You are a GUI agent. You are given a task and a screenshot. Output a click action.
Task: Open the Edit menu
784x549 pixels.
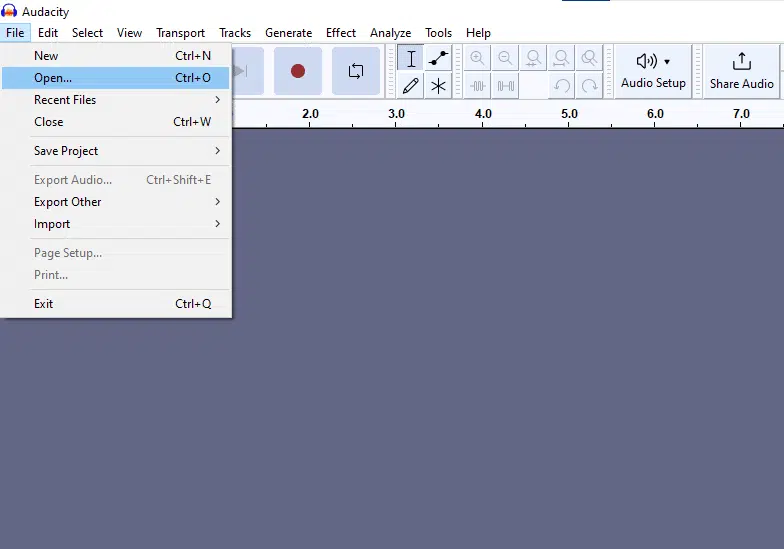coord(48,32)
